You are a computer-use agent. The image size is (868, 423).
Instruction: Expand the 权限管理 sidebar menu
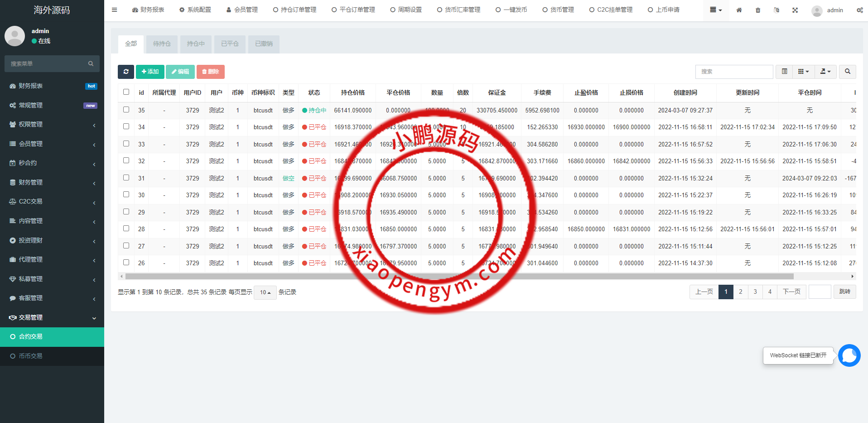pos(52,124)
